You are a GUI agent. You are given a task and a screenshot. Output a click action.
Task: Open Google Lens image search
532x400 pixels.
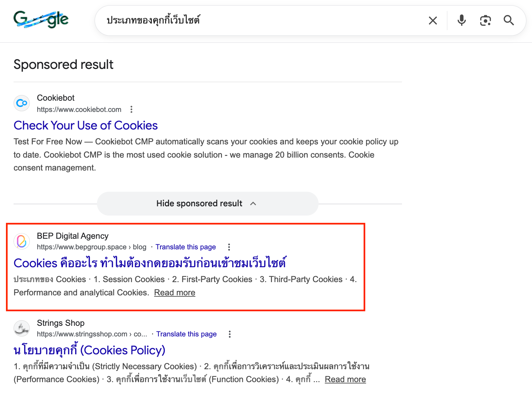pyautogui.click(x=485, y=21)
